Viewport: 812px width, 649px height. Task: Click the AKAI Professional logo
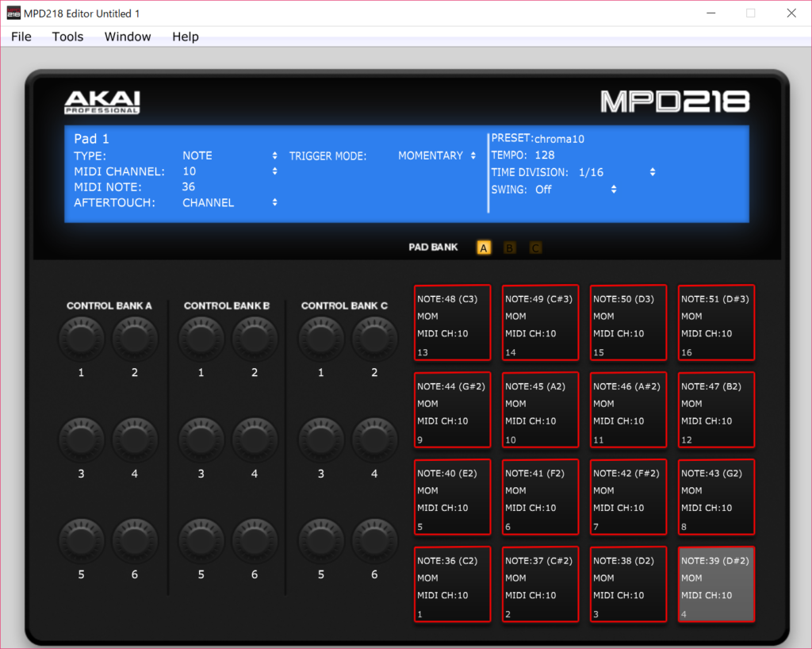click(102, 102)
